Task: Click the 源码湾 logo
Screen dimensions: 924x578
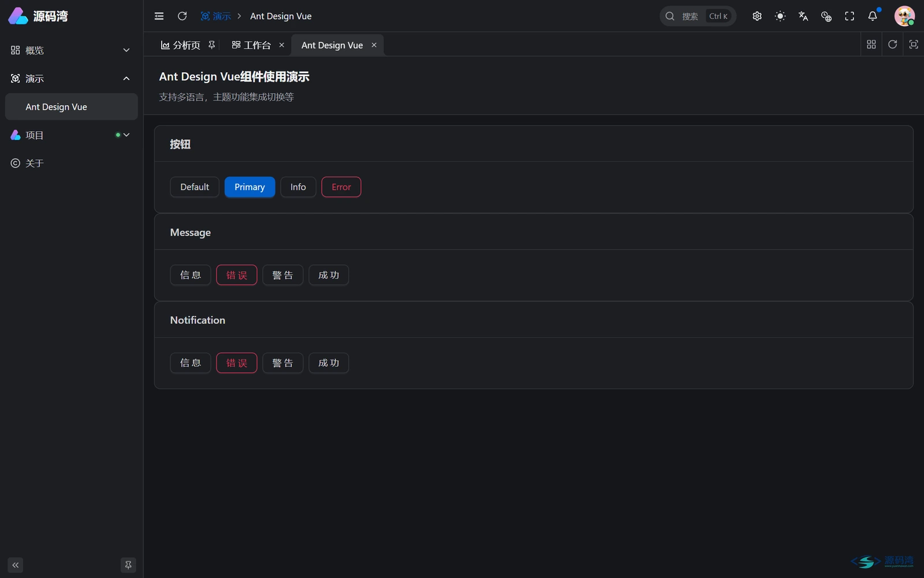Action: pyautogui.click(x=38, y=16)
